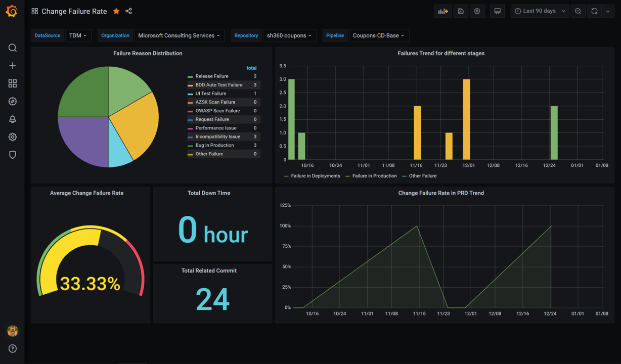This screenshot has height=364, width=621.
Task: Click the Failure Reason Distribution panel title
Action: coord(148,53)
